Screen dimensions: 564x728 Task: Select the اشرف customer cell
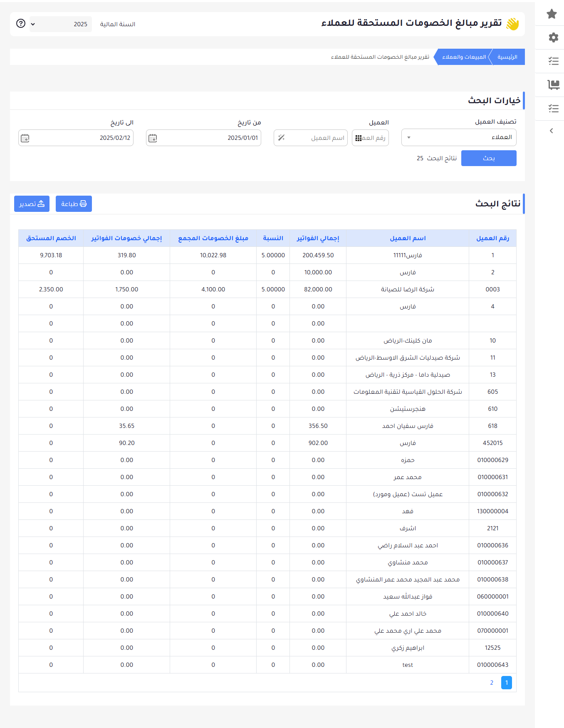tap(408, 528)
